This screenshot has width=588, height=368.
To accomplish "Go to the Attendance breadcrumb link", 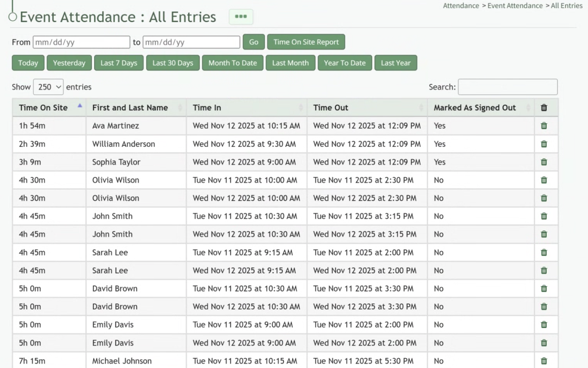I will [x=461, y=6].
